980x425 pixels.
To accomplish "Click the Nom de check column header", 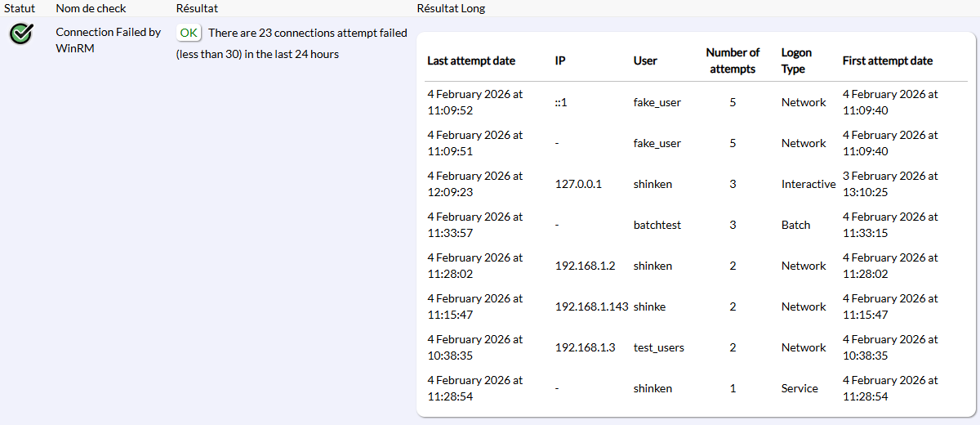I will (91, 8).
